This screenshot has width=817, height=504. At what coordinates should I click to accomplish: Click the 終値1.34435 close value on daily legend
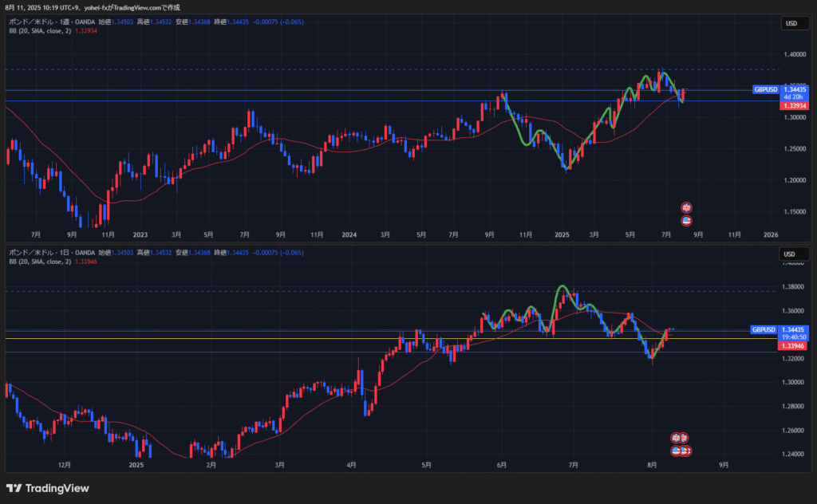(x=231, y=253)
